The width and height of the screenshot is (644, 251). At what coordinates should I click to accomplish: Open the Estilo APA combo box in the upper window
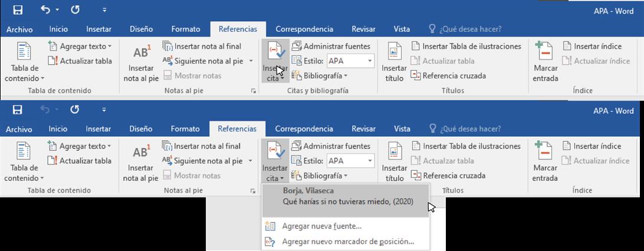[x=350, y=61]
